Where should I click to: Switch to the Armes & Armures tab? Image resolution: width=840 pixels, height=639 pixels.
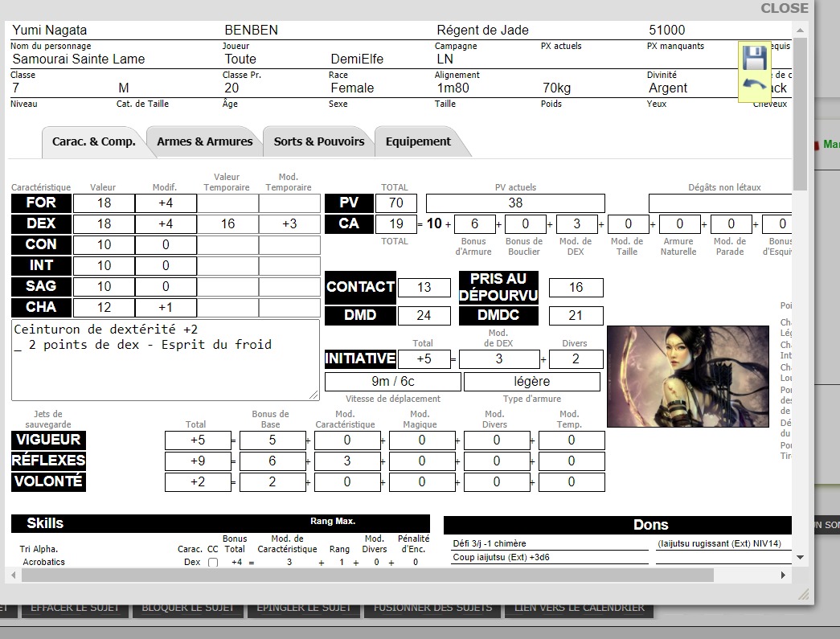(204, 141)
